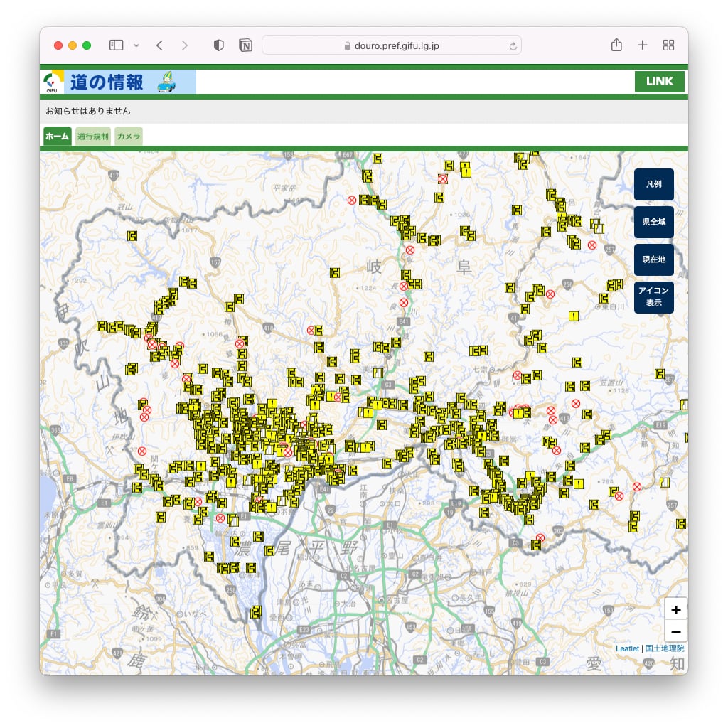Open the Safari share icon
728x728 pixels.
[616, 45]
